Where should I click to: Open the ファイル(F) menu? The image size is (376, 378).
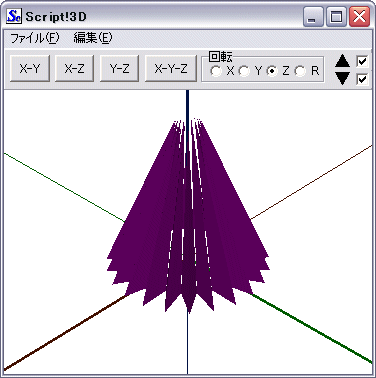click(x=35, y=38)
